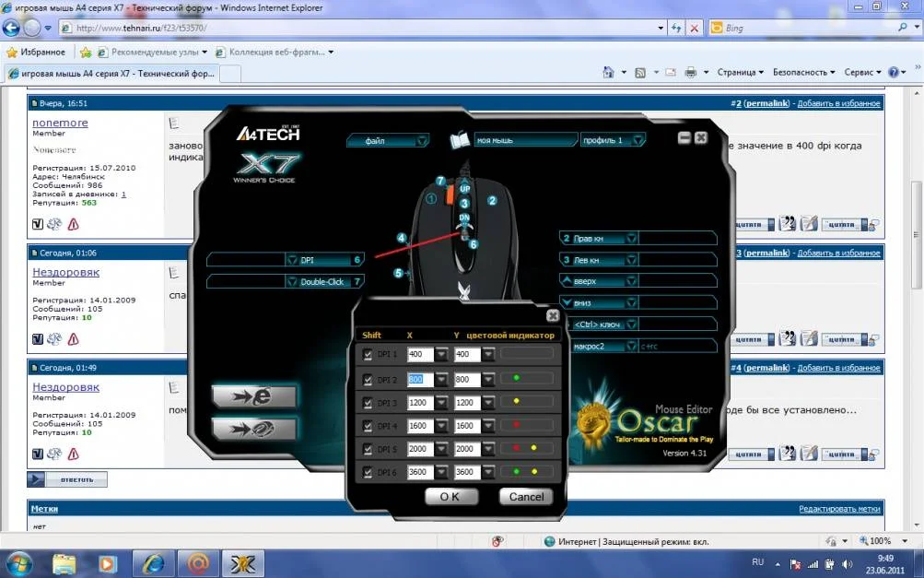This screenshot has width=924, height=578.
Task: Open Рекомендуемые узлы favorites bar item
Action: 152,52
